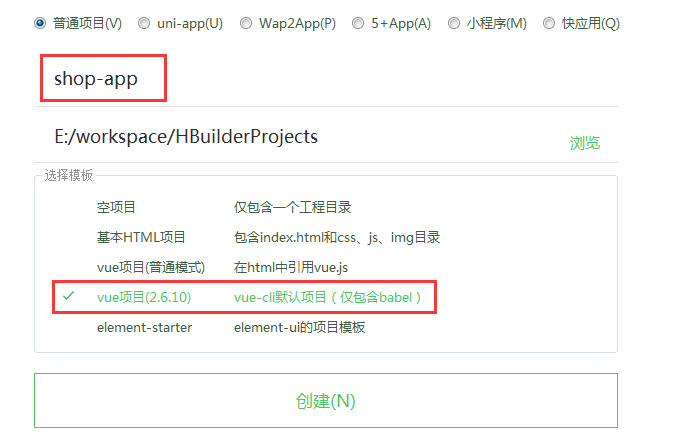Select the 5+App(A) radio button
Image resolution: width=692 pixels, height=438 pixels.
click(358, 23)
